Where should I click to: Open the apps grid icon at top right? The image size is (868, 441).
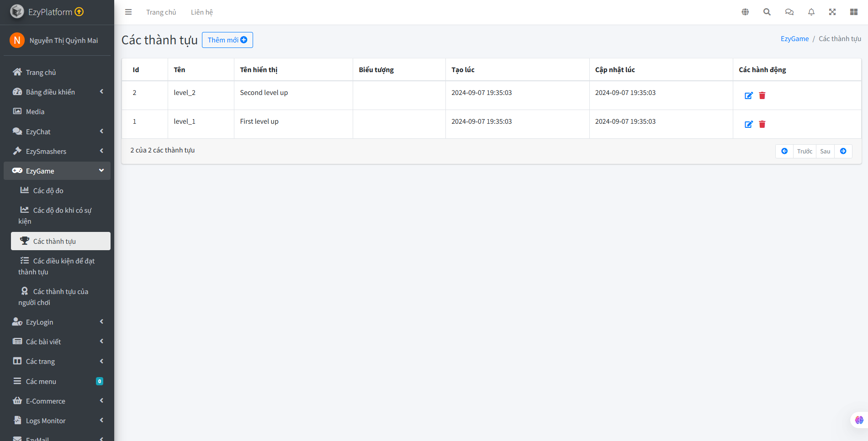point(853,12)
